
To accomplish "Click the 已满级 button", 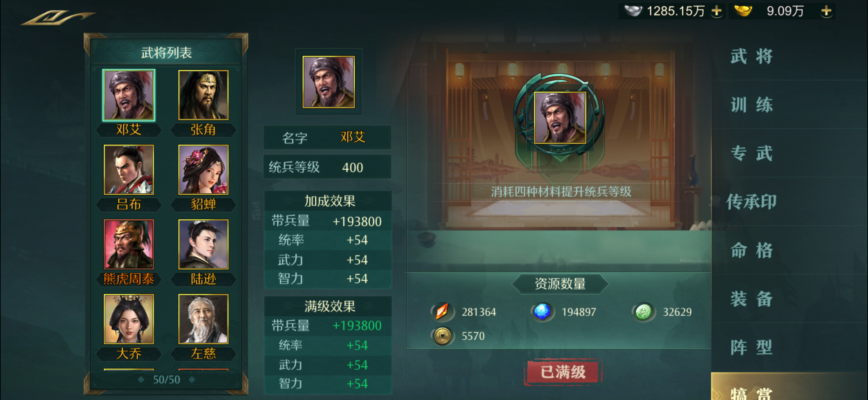I will point(562,372).
